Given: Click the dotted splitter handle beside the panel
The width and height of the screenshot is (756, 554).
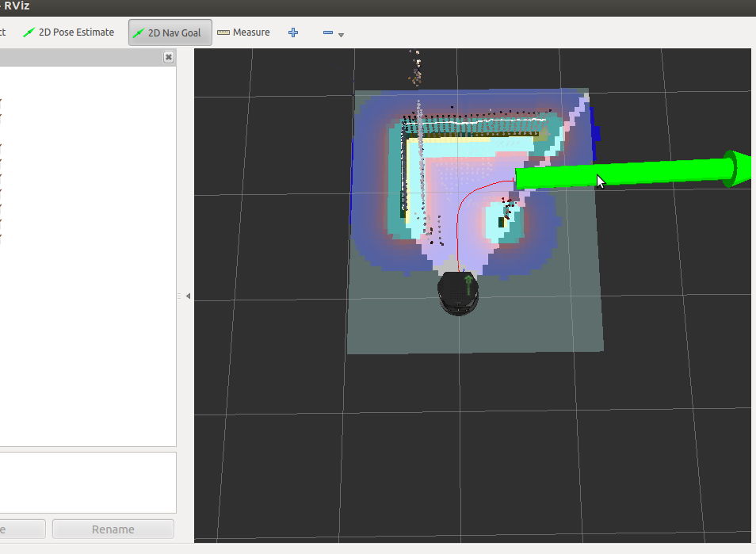Looking at the screenshot, I should (179, 296).
